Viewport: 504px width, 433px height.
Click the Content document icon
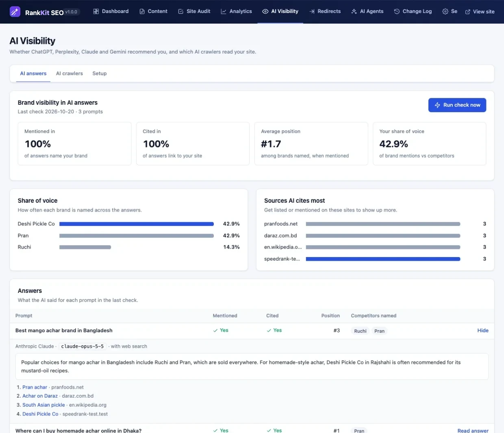(142, 11)
